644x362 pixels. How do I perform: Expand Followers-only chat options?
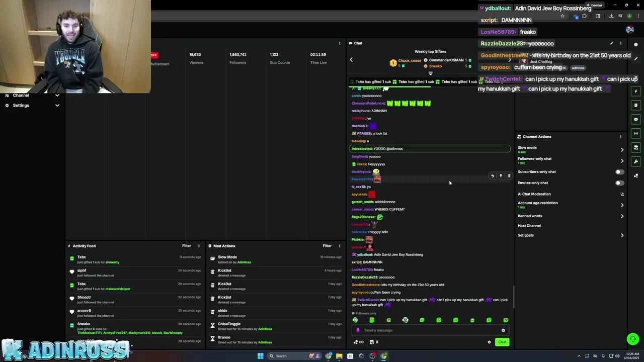coord(622,161)
